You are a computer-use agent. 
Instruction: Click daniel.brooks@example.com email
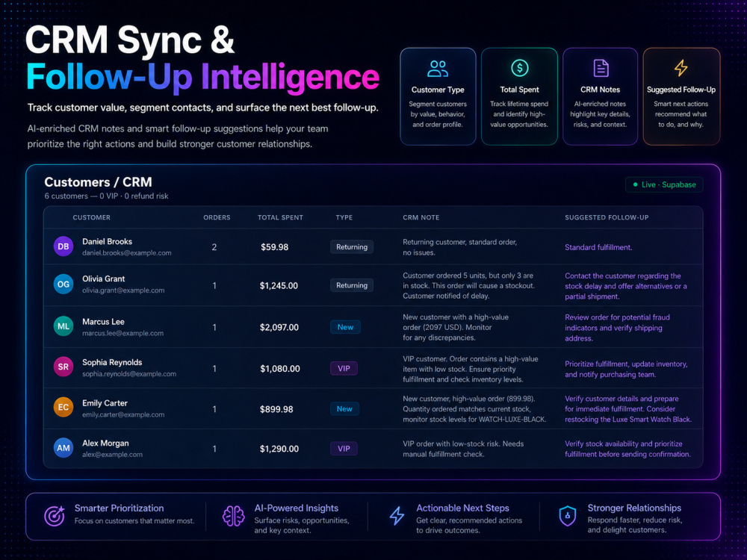click(x=127, y=253)
